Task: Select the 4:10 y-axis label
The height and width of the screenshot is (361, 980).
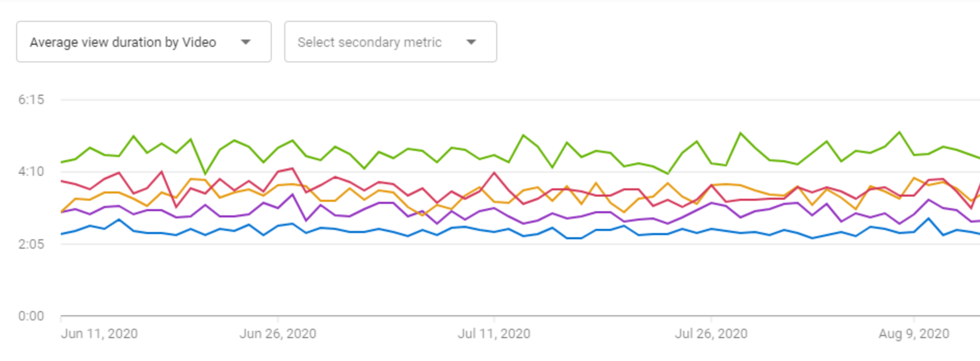Action: (x=31, y=172)
